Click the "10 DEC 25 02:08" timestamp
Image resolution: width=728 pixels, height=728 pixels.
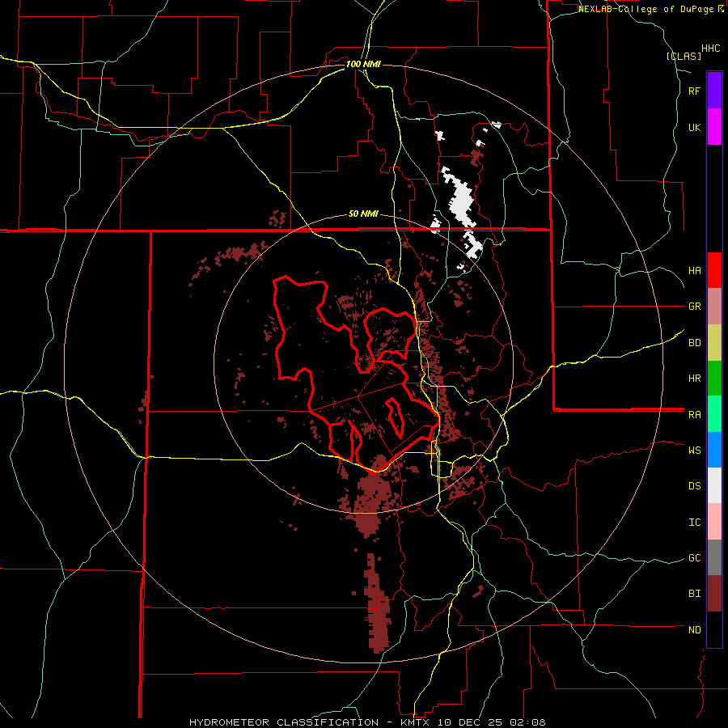pyautogui.click(x=492, y=722)
